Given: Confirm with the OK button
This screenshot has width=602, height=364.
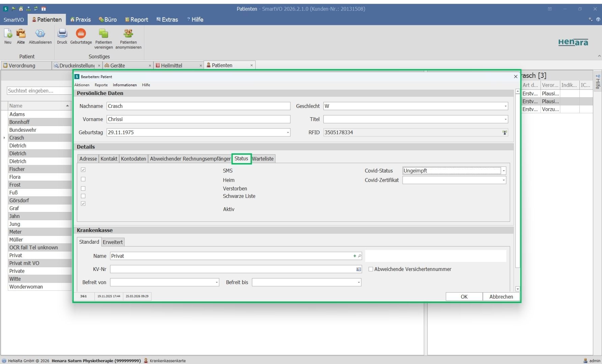Looking at the screenshot, I should (x=464, y=297).
